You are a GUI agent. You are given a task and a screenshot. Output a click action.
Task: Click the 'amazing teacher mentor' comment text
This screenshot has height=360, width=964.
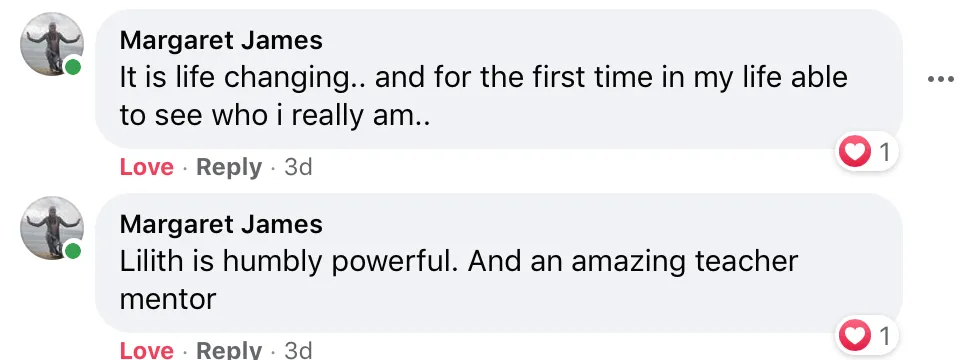pyautogui.click(x=459, y=281)
